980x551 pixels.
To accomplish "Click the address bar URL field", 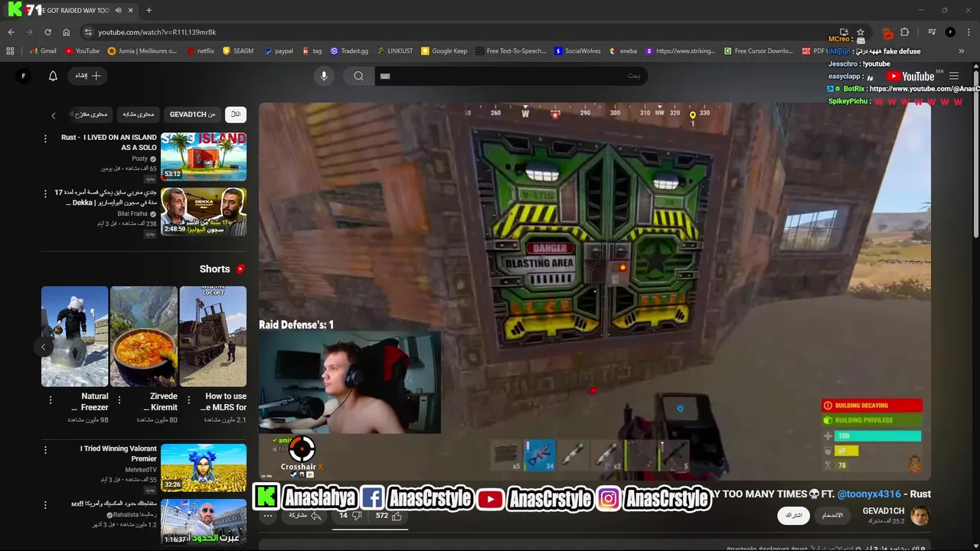I will point(459,32).
